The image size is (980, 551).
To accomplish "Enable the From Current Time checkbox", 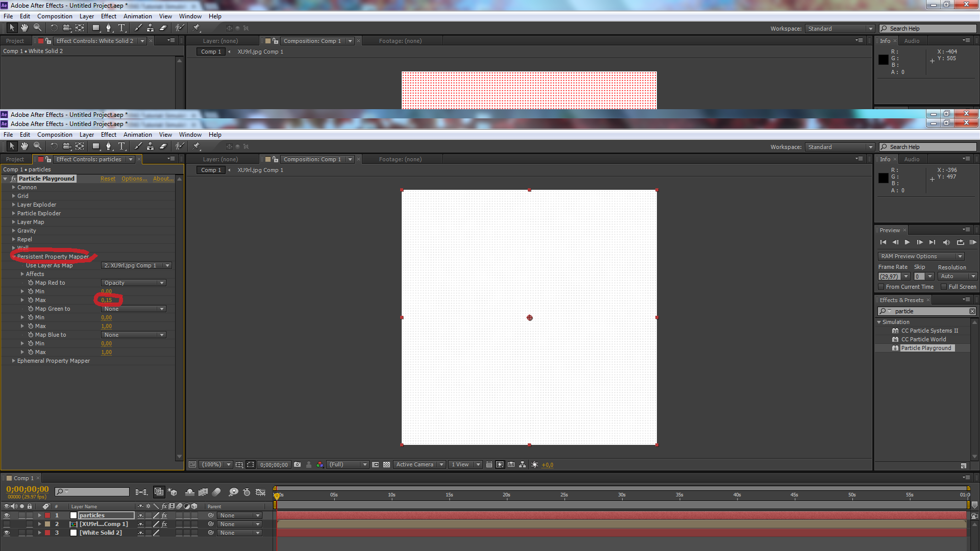I will (x=881, y=287).
